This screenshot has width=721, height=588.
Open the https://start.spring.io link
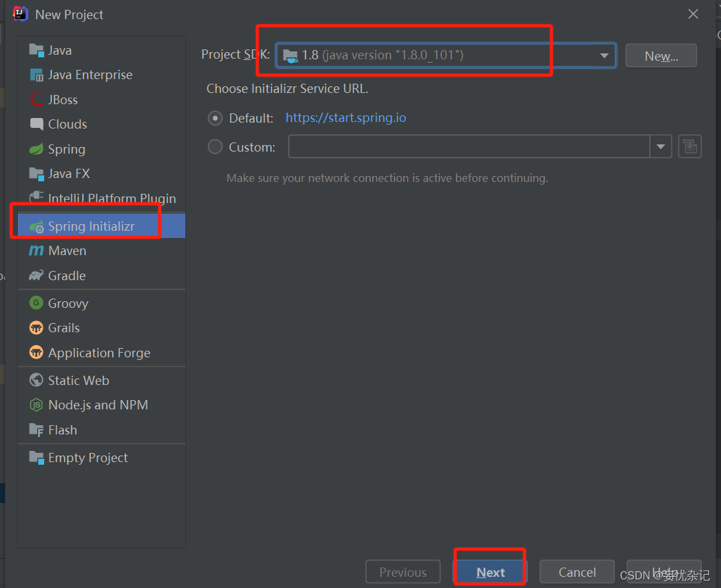[346, 117]
